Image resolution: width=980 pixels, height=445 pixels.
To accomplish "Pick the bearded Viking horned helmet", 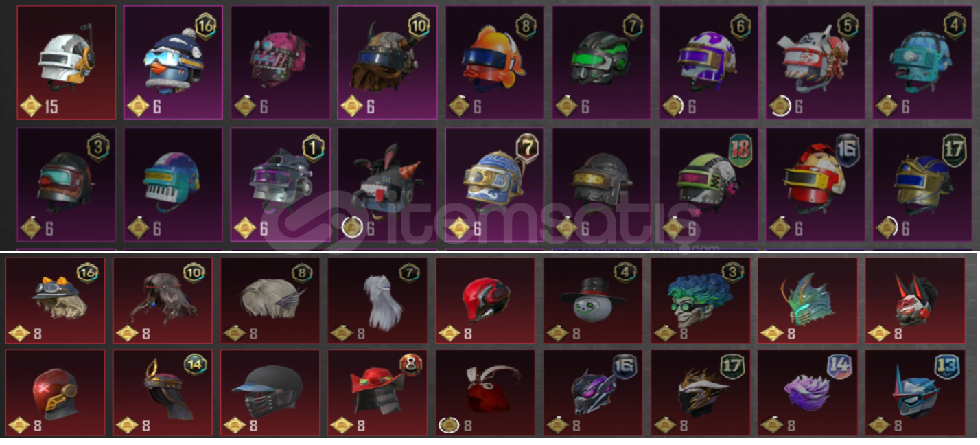I will pos(387,62).
